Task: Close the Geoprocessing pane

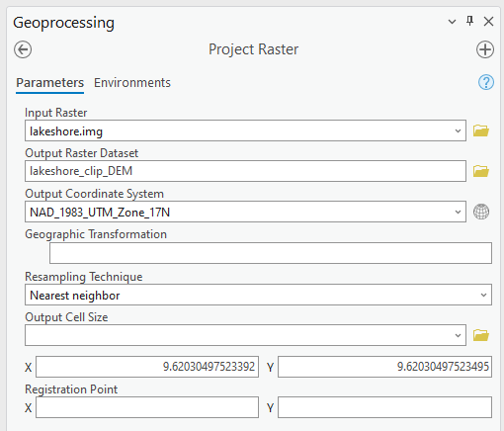Action: (x=488, y=22)
